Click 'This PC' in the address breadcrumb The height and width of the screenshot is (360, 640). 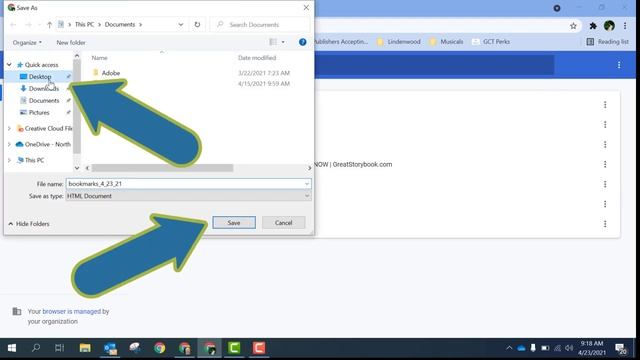tap(84, 24)
